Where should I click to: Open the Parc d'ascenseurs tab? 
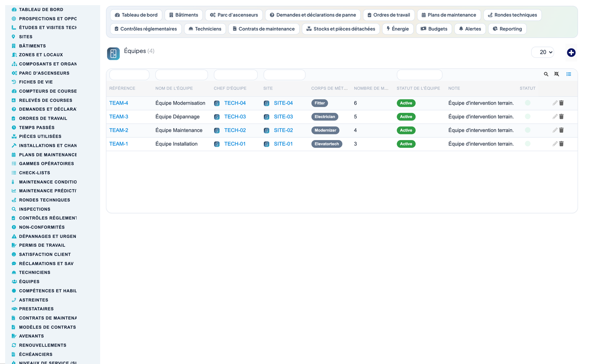pos(234,15)
